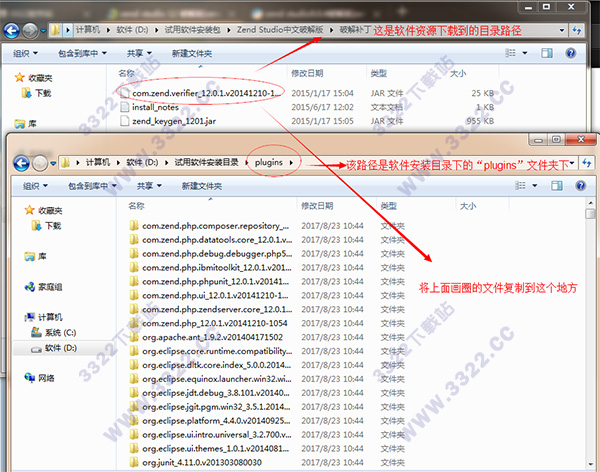Click the Zend Studio中文破解版 breadcrumb
The image size is (600, 472).
click(x=280, y=30)
